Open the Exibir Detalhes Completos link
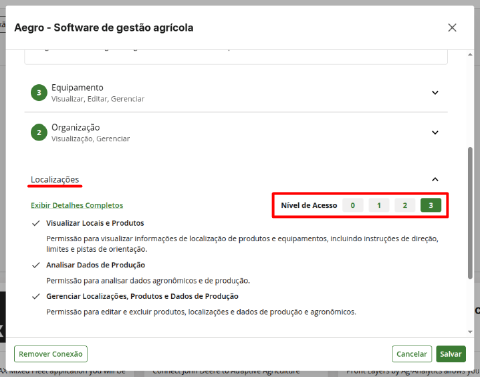Screen dimensions: 480x377 tap(77, 205)
